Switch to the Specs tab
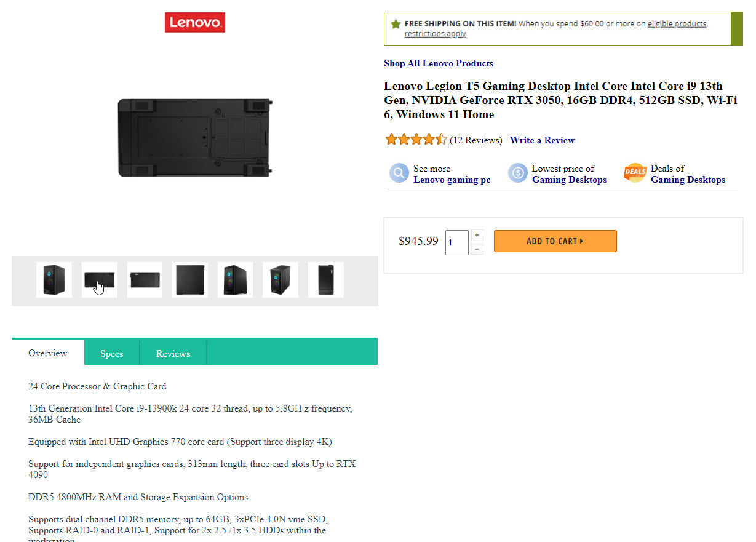Image resolution: width=756 pixels, height=542 pixels. (111, 353)
